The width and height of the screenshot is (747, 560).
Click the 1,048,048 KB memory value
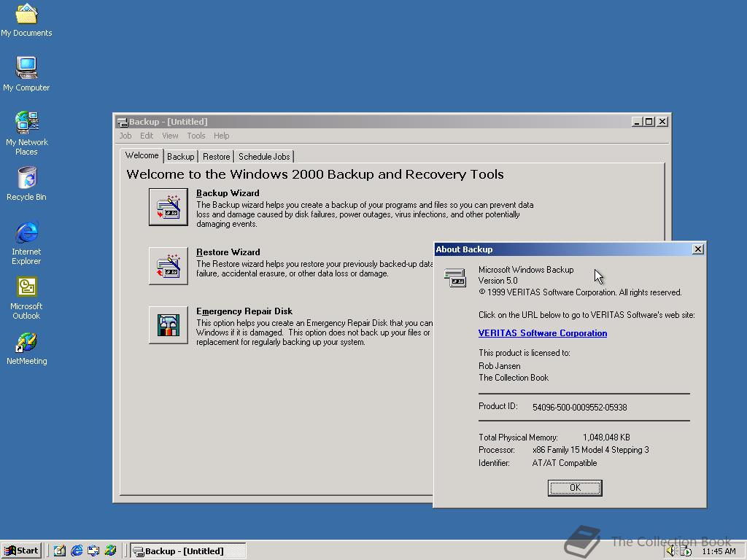(606, 437)
